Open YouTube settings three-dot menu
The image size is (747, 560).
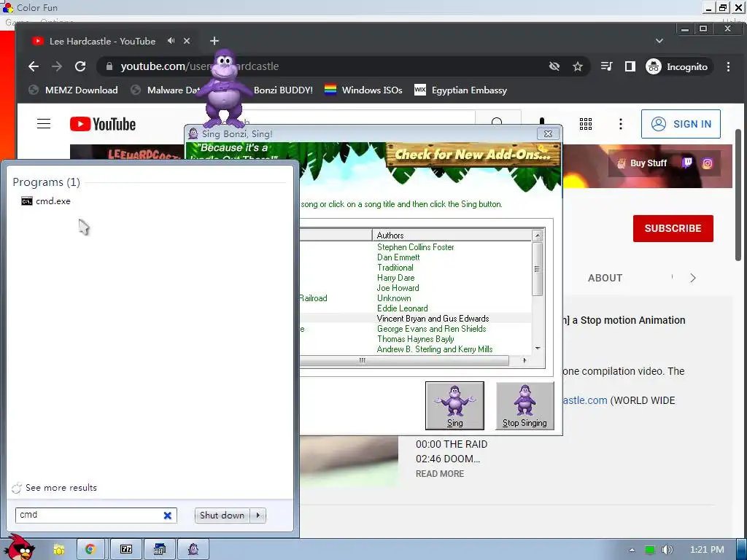[x=620, y=124]
